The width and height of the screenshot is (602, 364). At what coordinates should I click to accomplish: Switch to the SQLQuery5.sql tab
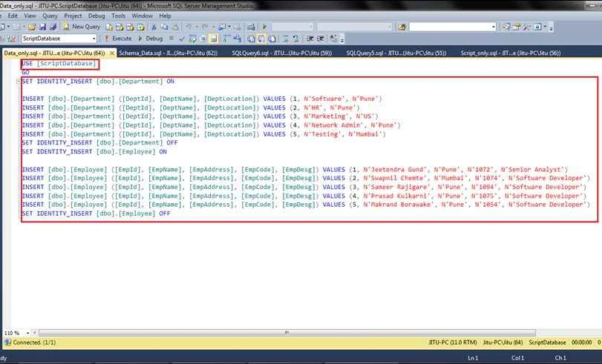396,53
